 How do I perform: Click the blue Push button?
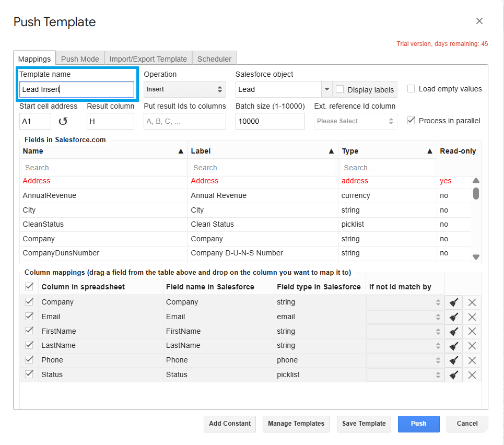tap(418, 424)
